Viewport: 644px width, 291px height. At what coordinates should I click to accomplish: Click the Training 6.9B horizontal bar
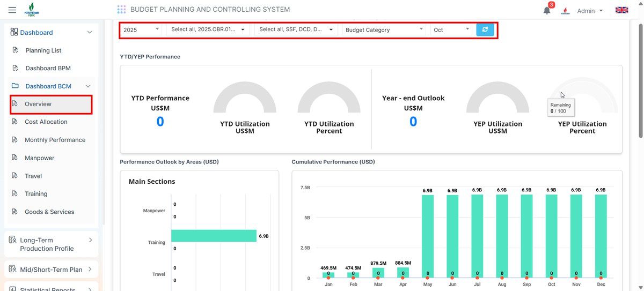(214, 236)
